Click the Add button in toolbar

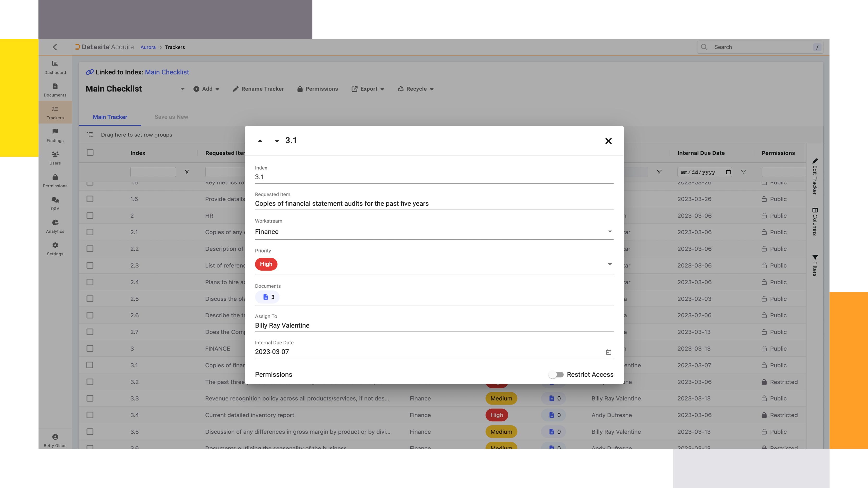point(206,89)
